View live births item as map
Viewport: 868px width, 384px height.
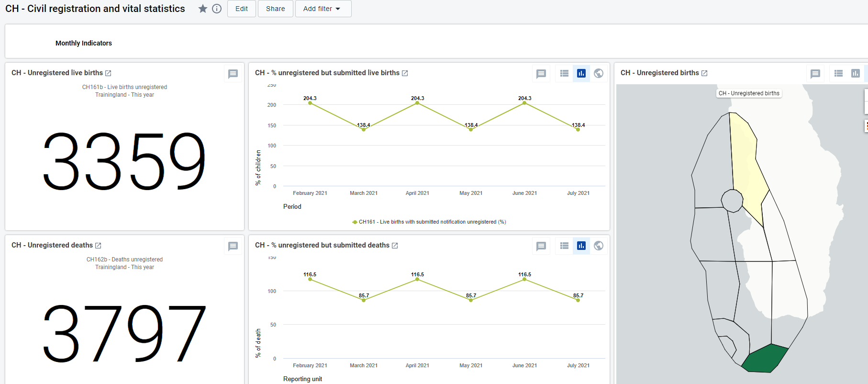[x=599, y=73]
